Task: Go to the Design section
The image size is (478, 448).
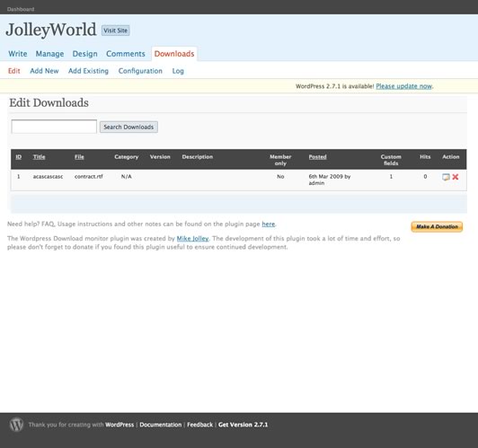Action: [84, 54]
